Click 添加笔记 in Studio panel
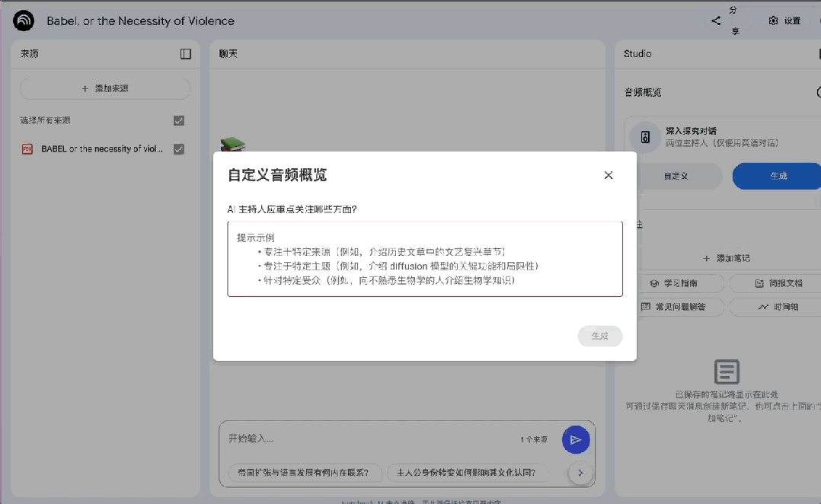This screenshot has height=504, width=821. pos(727,259)
